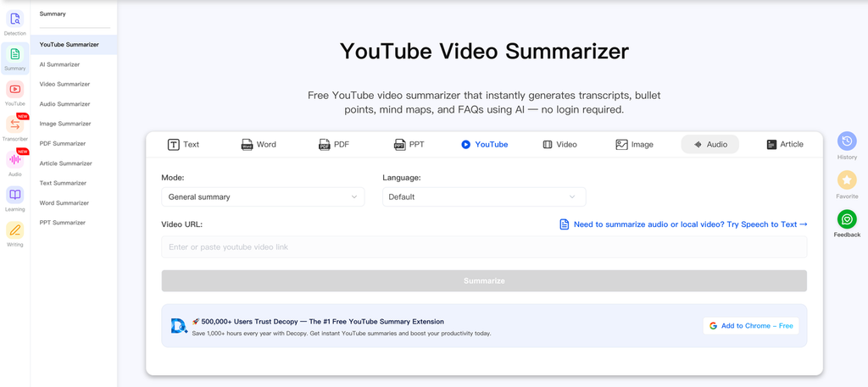Open the History clock icon
This screenshot has width=868, height=387.
click(x=847, y=141)
